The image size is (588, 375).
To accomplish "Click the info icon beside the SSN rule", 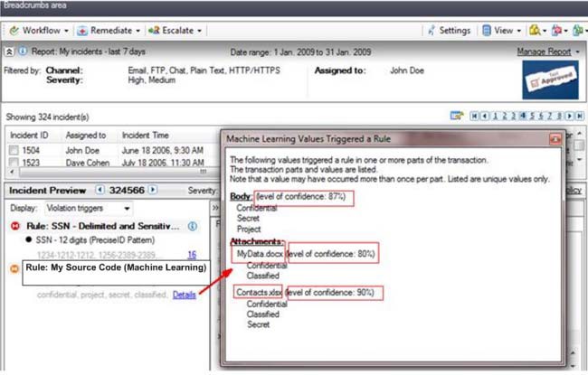I will (194, 225).
